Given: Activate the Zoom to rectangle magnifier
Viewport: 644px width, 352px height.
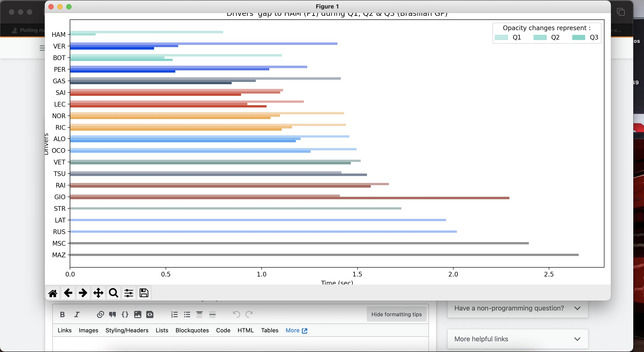Looking at the screenshot, I should point(114,293).
